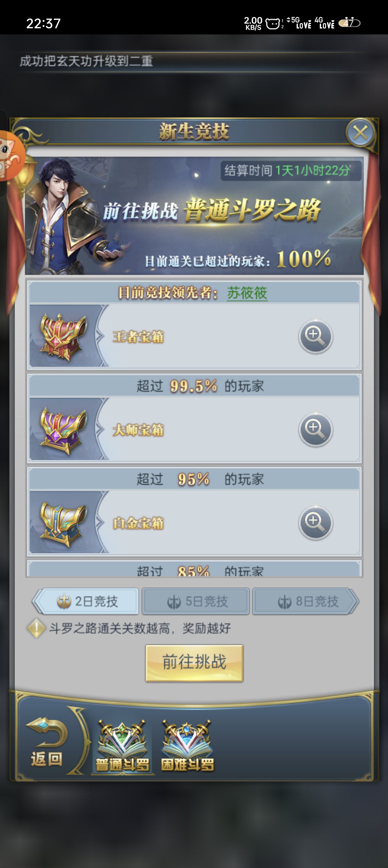The height and width of the screenshot is (868, 388).
Task: Tap the battery indicator in status bar
Action: click(349, 23)
